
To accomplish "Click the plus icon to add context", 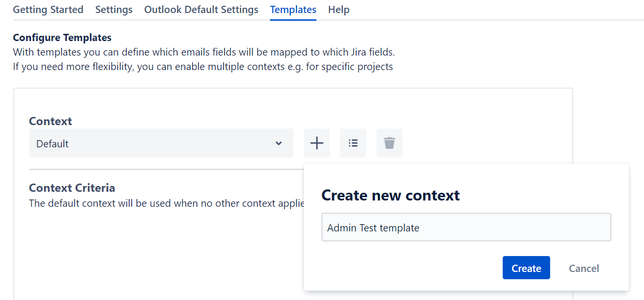I will pos(316,143).
